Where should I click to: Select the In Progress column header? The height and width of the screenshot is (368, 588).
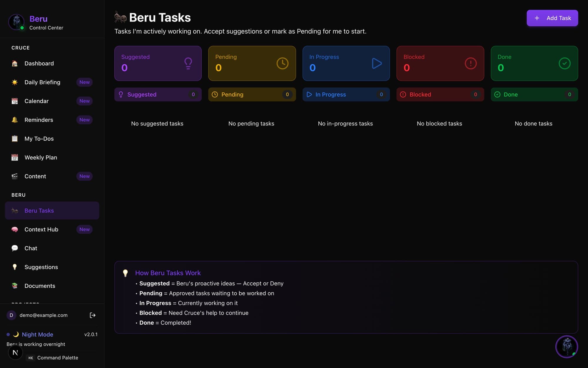pos(346,95)
